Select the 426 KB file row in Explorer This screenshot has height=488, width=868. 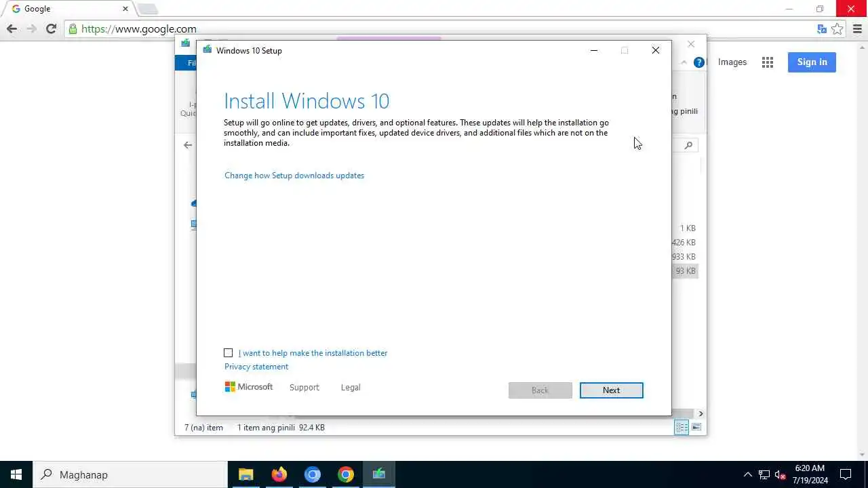685,242
